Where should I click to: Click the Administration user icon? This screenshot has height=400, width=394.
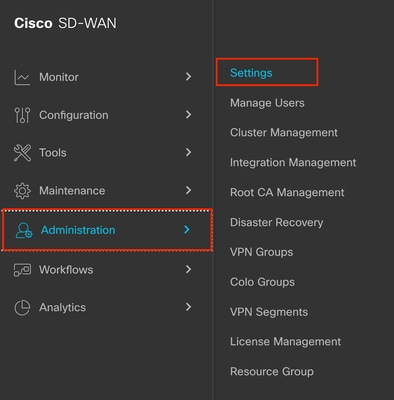[24, 230]
